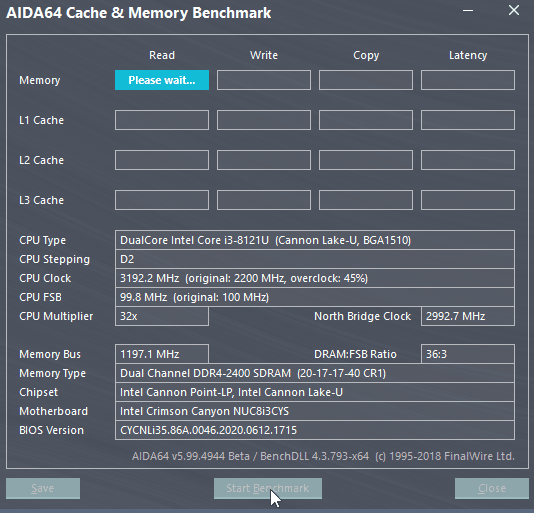This screenshot has height=513, width=534.
Task: Click the L1 Cache Copy result box
Action: 366,120
